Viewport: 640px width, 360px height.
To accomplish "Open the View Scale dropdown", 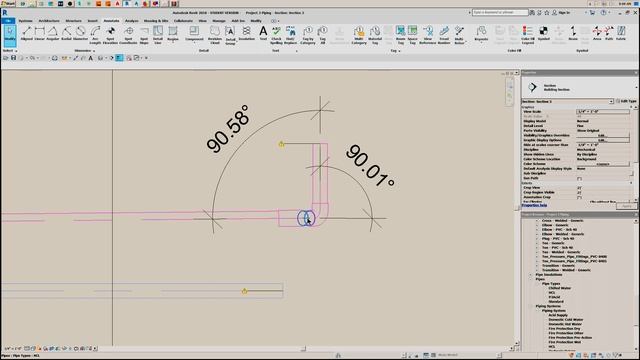I will pyautogui.click(x=603, y=111).
